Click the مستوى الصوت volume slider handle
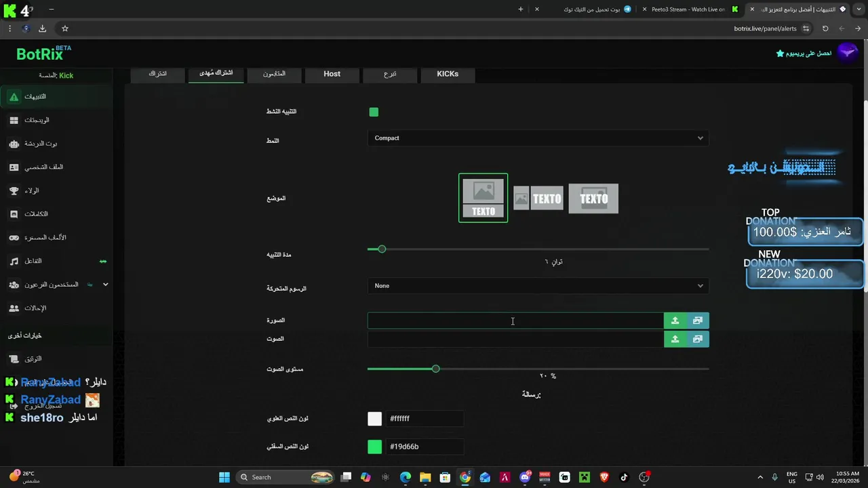The image size is (868, 488). 435,369
